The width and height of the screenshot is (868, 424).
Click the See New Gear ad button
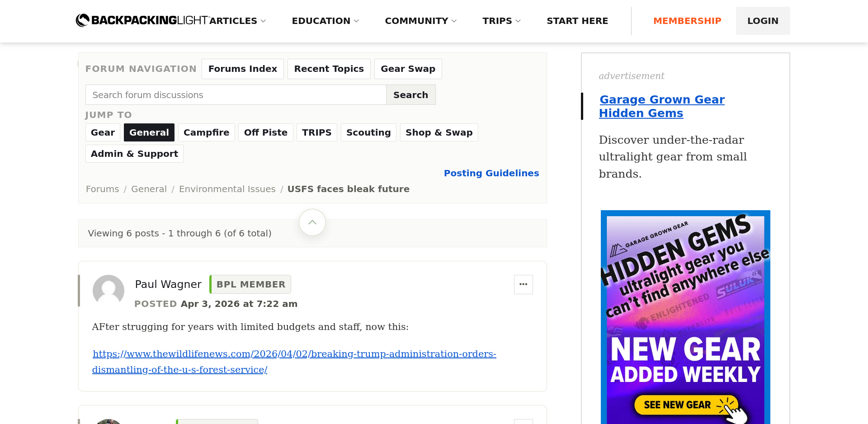click(686, 405)
